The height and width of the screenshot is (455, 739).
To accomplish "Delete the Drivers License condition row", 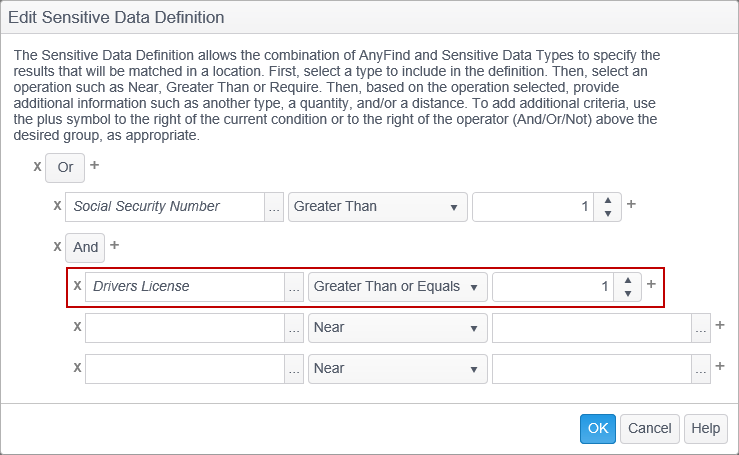I will [77, 286].
